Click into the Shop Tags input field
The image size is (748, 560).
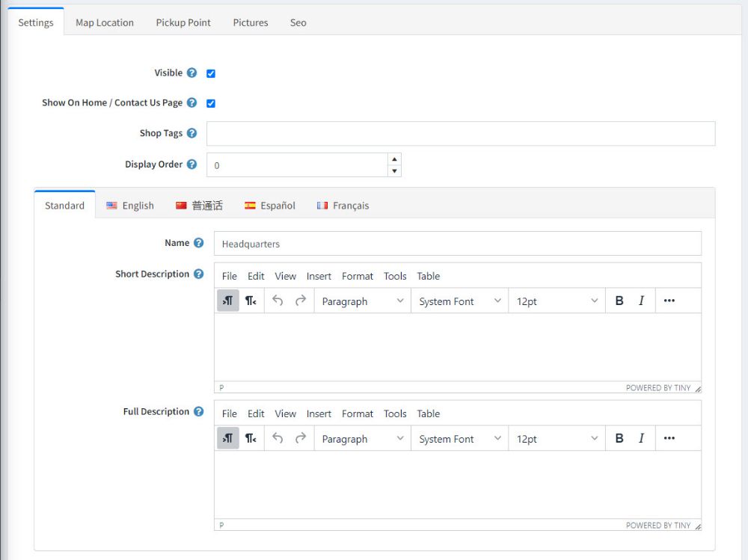(x=461, y=134)
